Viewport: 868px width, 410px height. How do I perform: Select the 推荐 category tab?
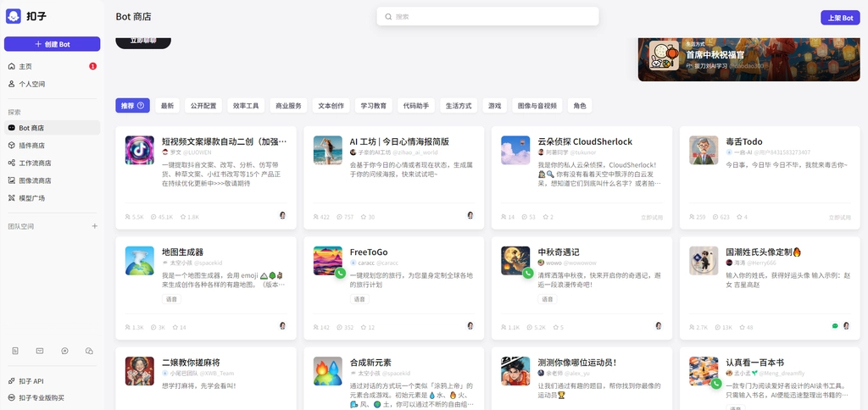tap(133, 106)
